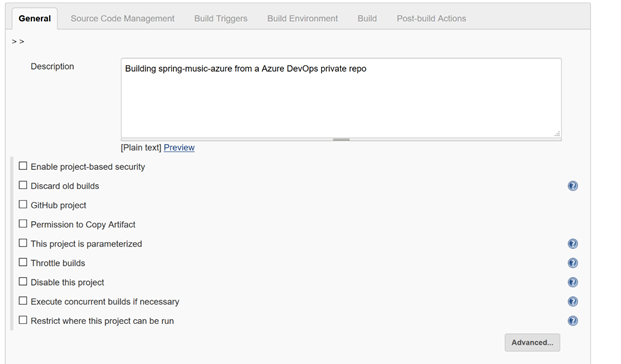
Task: Check Disable this project
Action: pyautogui.click(x=23, y=282)
